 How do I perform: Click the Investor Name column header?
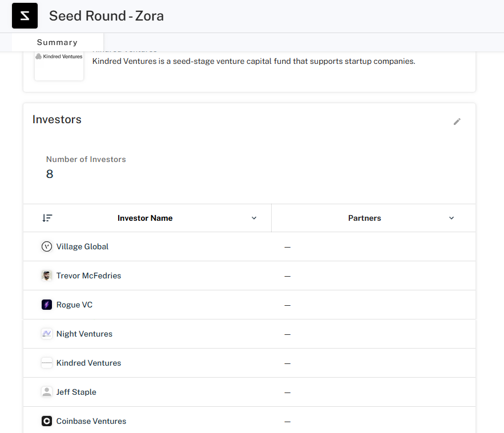tap(145, 218)
